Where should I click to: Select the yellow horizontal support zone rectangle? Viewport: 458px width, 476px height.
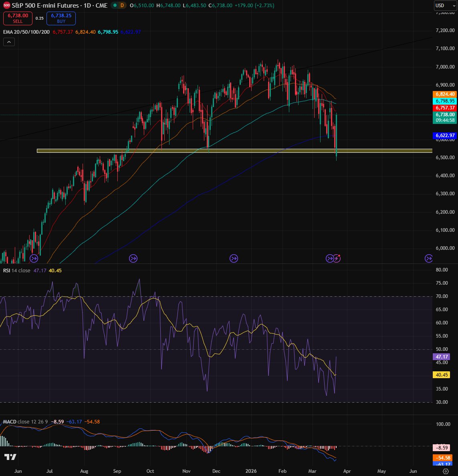tap(234, 150)
